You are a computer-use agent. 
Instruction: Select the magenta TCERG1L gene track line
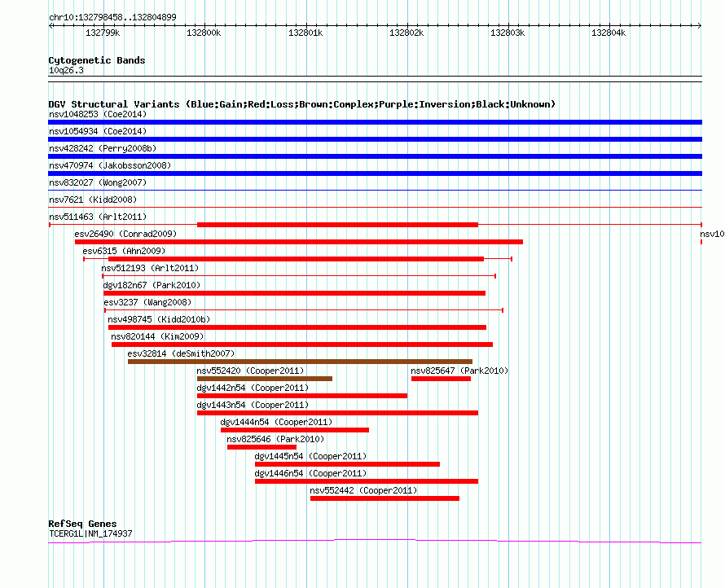point(375,541)
